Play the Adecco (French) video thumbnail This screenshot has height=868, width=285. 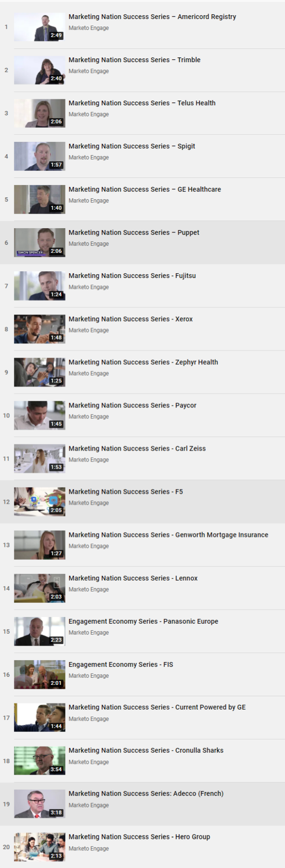click(39, 804)
